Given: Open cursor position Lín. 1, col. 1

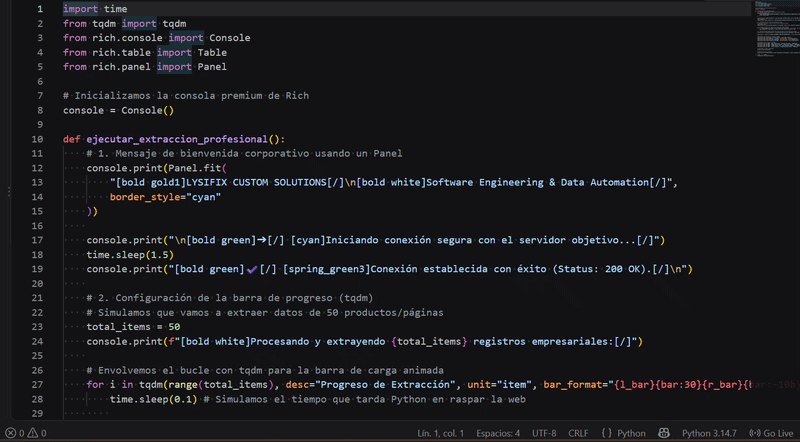Looking at the screenshot, I should [440, 433].
